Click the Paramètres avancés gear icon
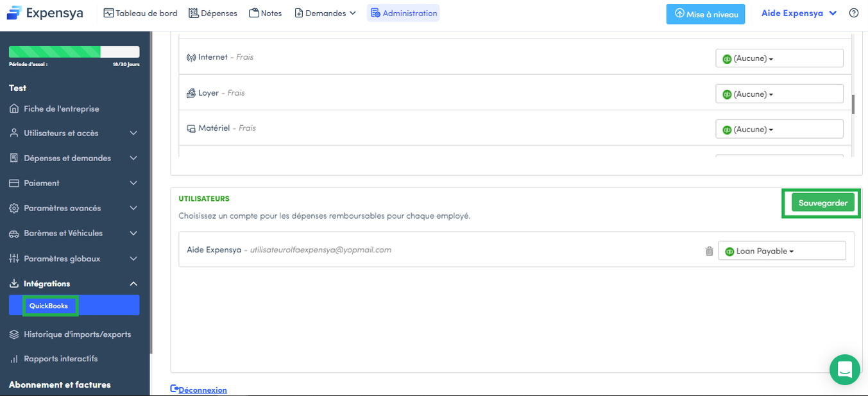Viewport: 868px width, 396px height. pyautogui.click(x=14, y=208)
